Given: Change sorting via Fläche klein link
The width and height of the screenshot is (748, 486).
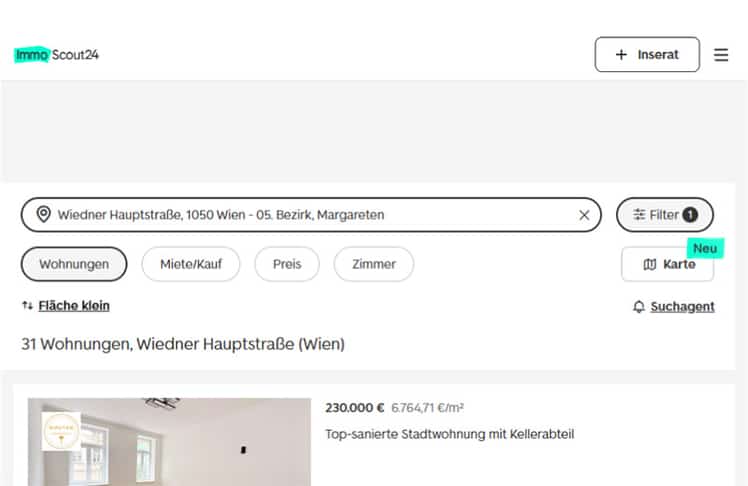Looking at the screenshot, I should tap(74, 305).
